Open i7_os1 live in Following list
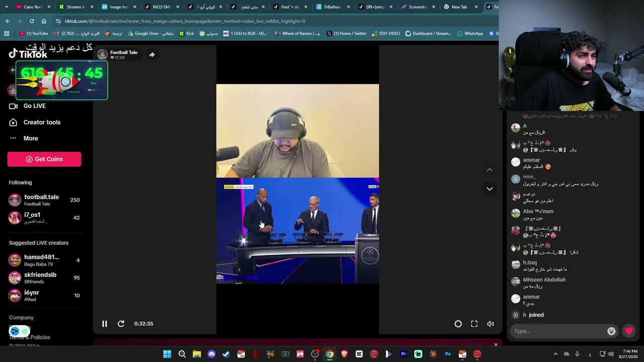 pos(44,218)
